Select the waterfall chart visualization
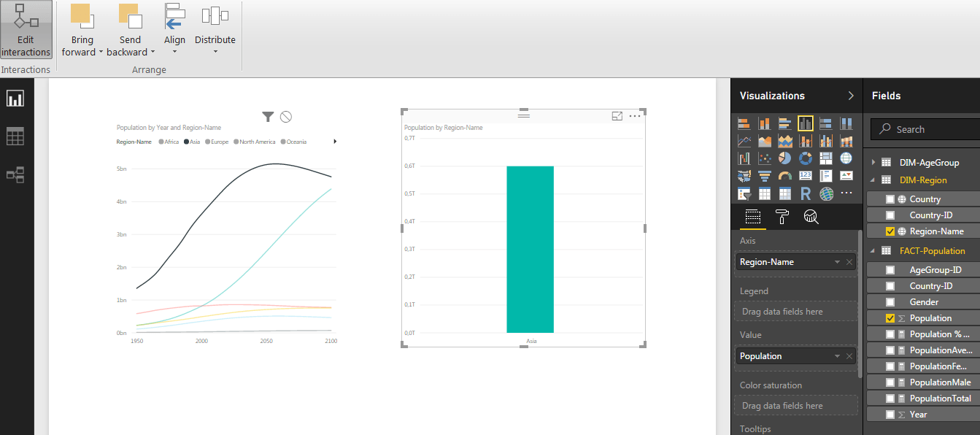The width and height of the screenshot is (980, 435). [x=744, y=158]
